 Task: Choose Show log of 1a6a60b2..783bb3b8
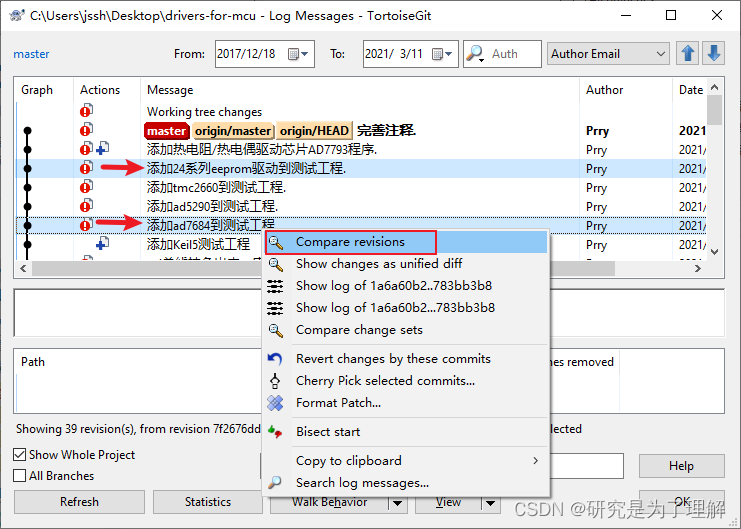(405, 286)
